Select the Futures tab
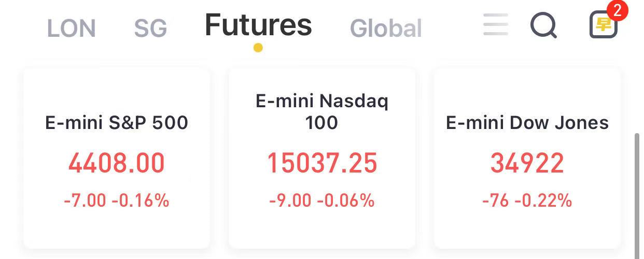Screen dimensions: 644x259 click(x=258, y=25)
